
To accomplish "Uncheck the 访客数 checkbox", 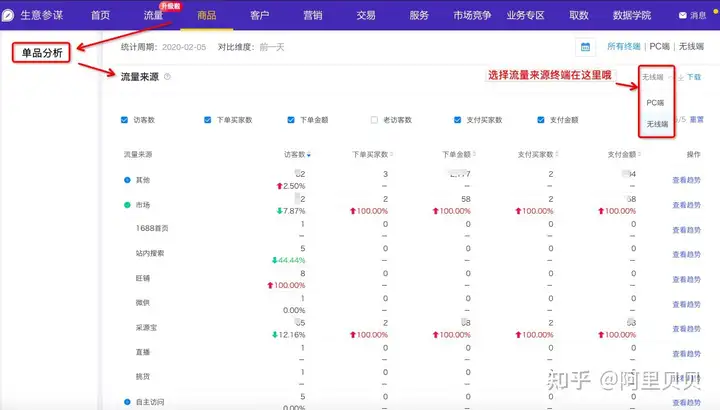I will pyautogui.click(x=124, y=120).
